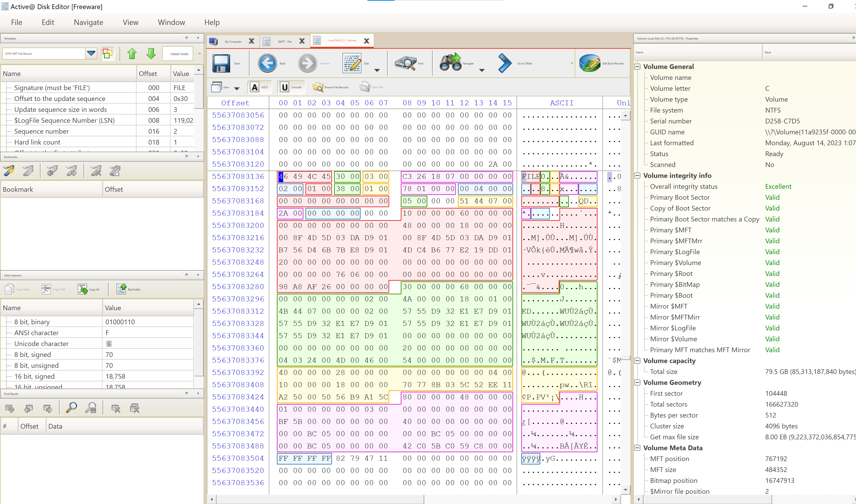Open the Window menu

pos(171,22)
